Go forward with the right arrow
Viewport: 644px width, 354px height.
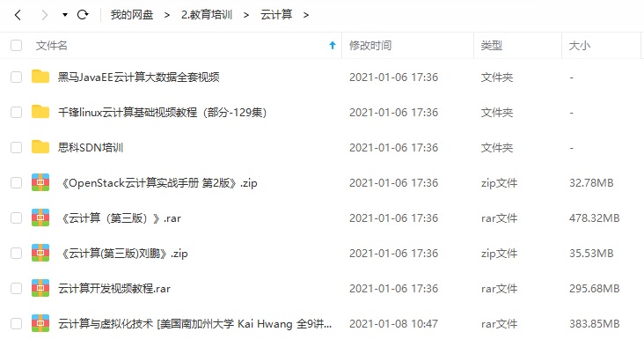44,15
